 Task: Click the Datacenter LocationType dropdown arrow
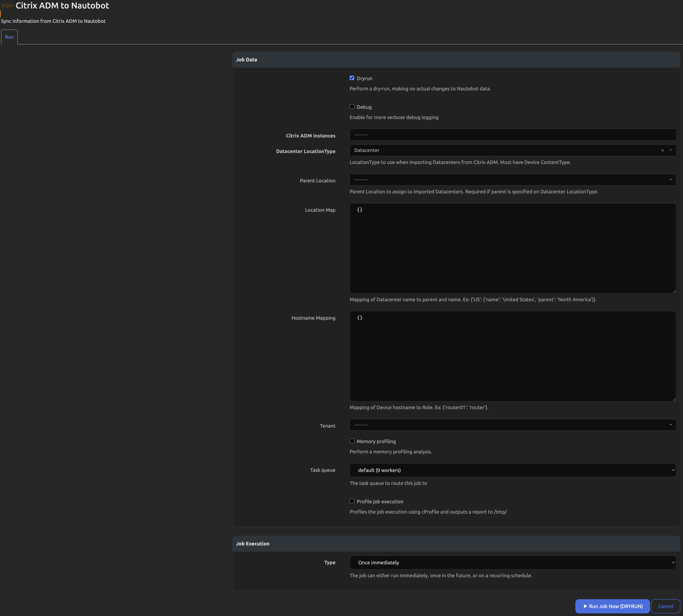tap(670, 150)
